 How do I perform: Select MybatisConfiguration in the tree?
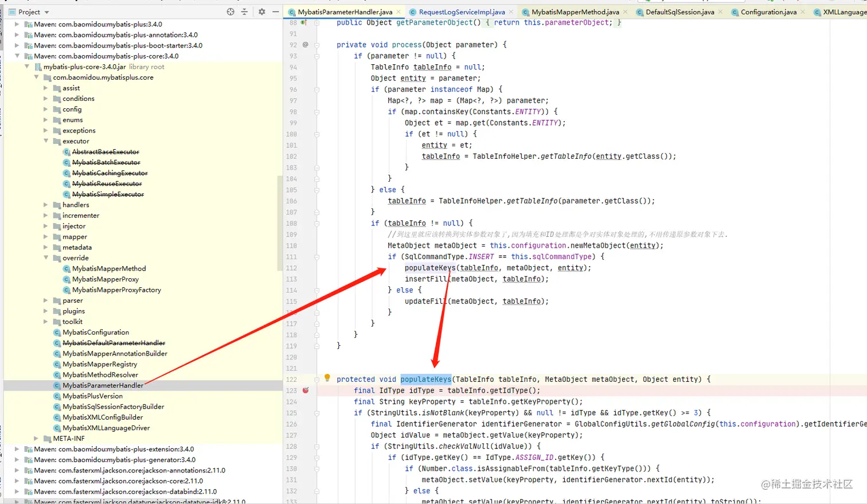point(96,332)
